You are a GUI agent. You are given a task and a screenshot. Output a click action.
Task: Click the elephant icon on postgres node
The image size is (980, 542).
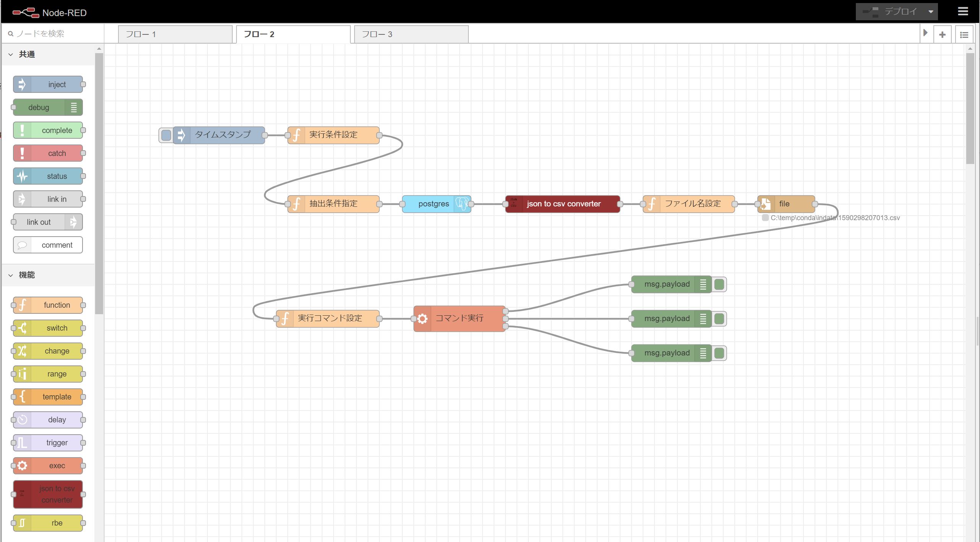click(x=462, y=204)
